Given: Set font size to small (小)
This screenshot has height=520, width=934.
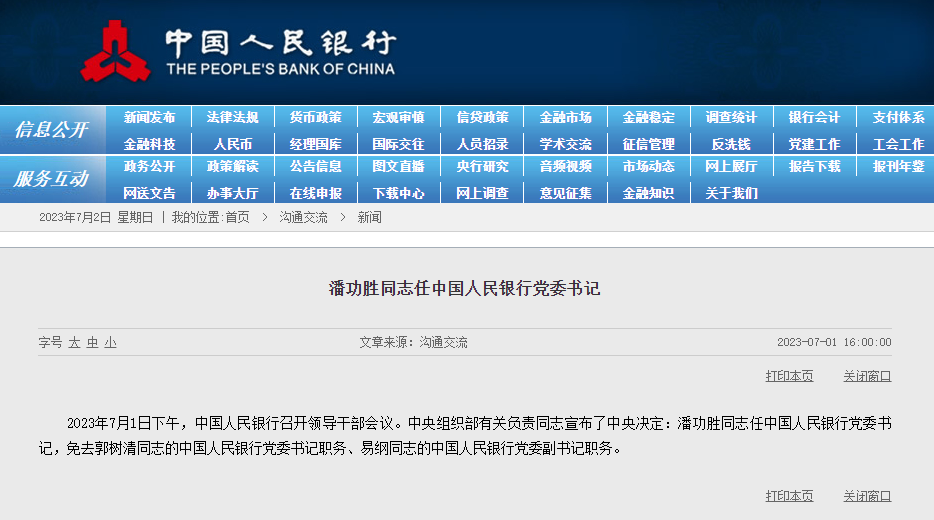Looking at the screenshot, I should click(x=110, y=342).
